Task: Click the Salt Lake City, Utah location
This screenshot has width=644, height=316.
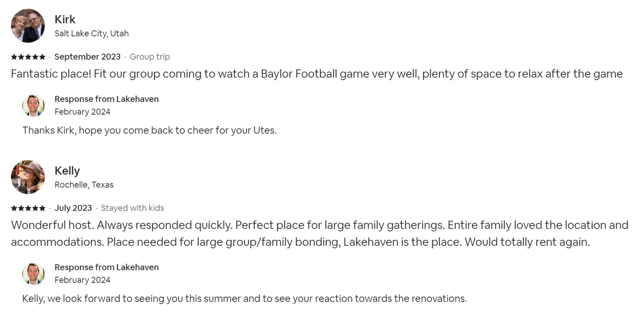Action: point(92,33)
